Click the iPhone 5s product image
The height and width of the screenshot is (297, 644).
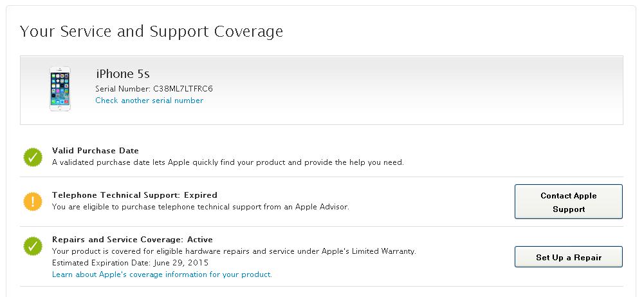click(60, 89)
